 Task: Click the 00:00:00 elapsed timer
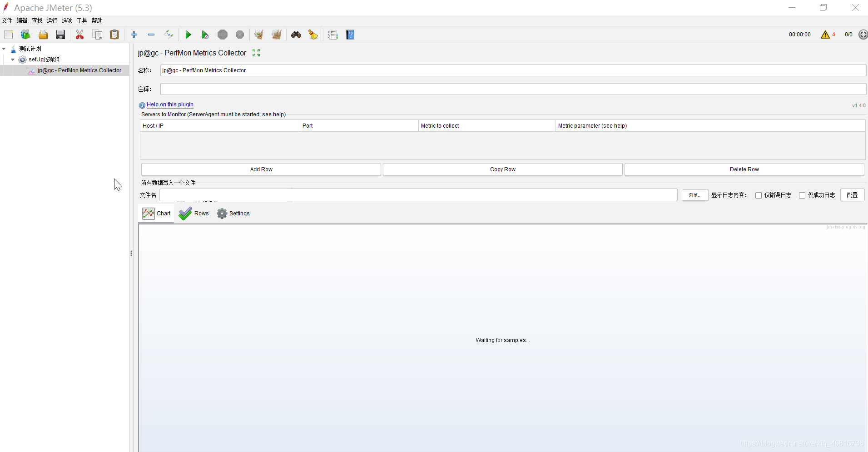[x=800, y=35]
